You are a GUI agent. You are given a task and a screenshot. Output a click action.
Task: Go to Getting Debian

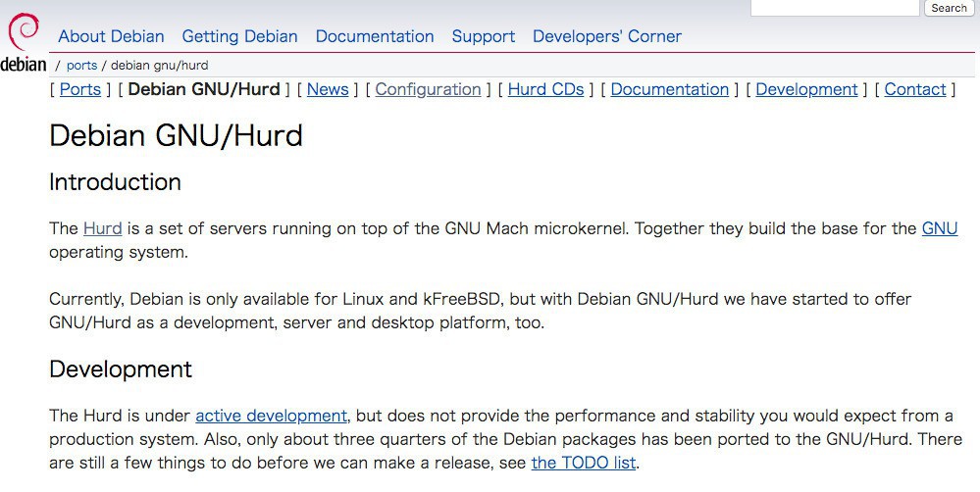coord(239,36)
